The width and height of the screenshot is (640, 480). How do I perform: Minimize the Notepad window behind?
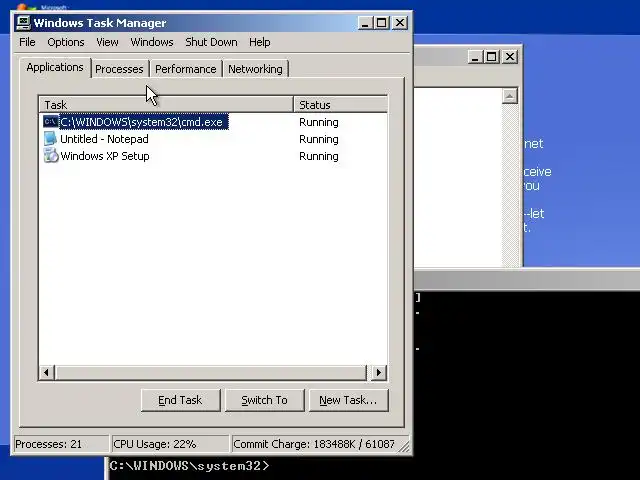coord(475,57)
